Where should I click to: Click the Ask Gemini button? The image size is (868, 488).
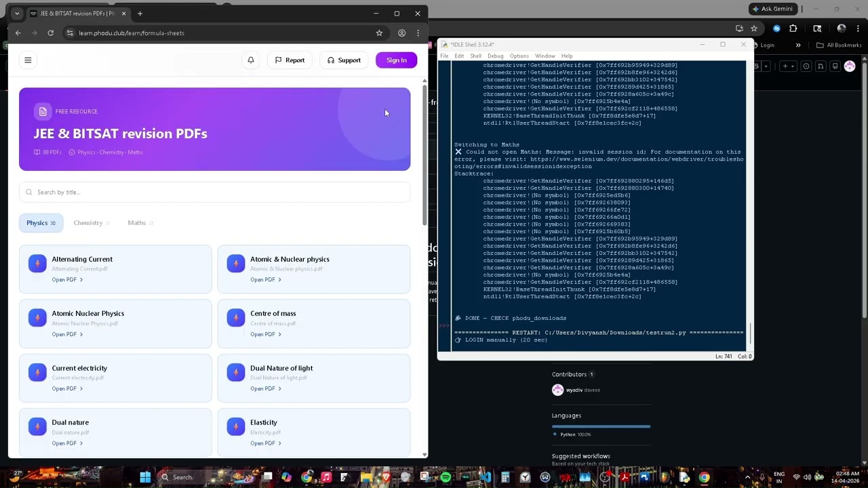772,9
